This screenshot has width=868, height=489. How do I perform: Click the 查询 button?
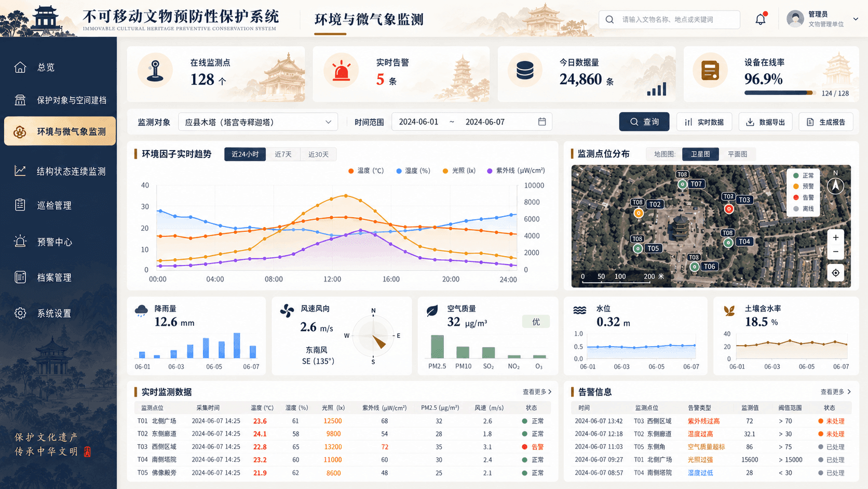644,122
